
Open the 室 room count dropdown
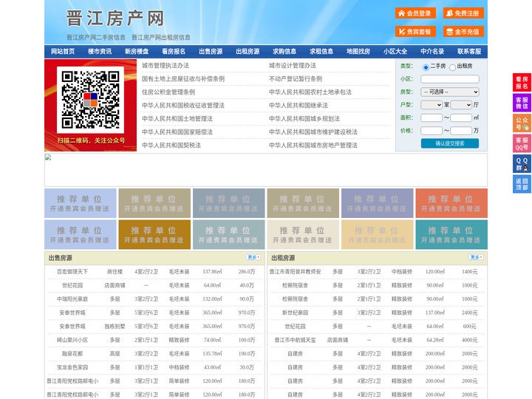(432, 105)
